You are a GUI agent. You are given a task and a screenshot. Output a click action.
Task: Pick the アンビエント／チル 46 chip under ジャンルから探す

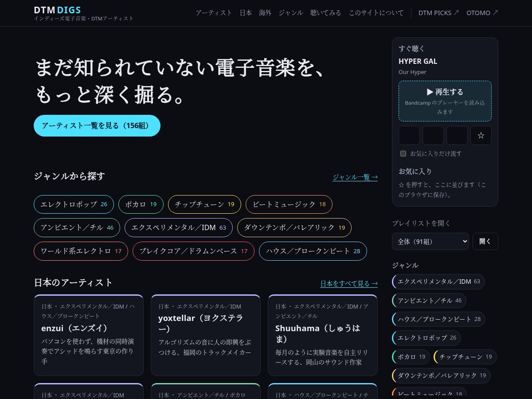[77, 227]
